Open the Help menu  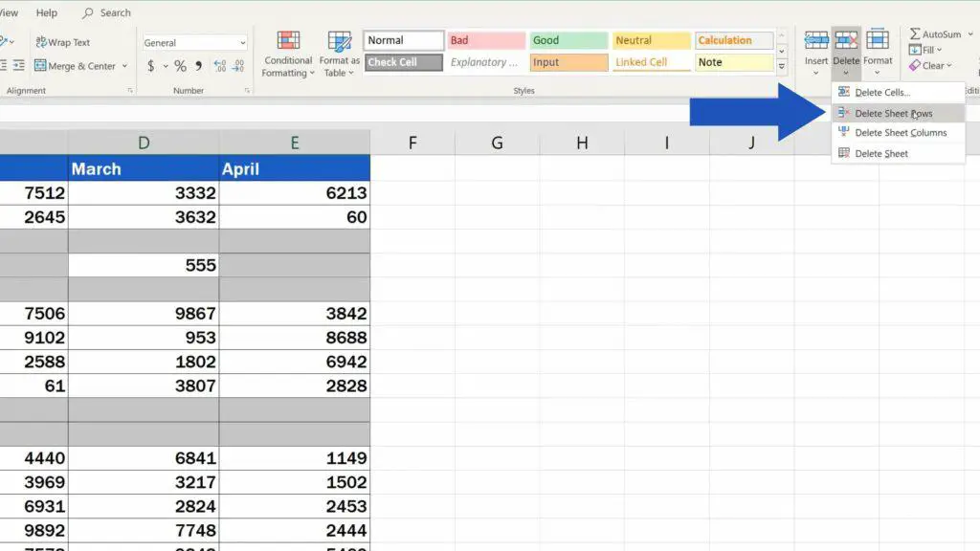[x=46, y=12]
